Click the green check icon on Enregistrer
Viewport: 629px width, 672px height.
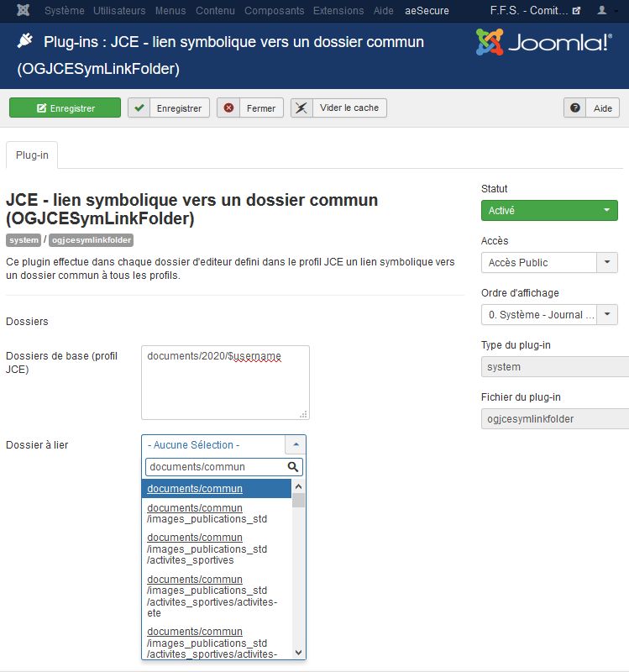pyautogui.click(x=139, y=108)
